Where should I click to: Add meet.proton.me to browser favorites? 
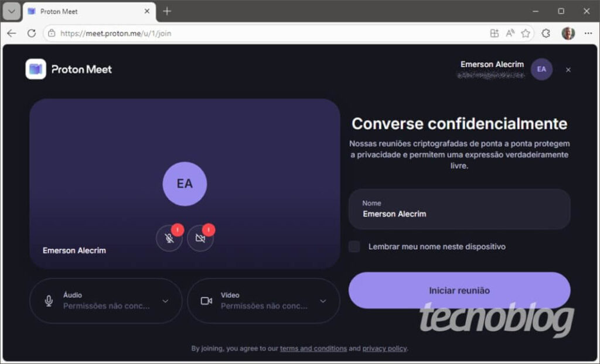(x=526, y=33)
